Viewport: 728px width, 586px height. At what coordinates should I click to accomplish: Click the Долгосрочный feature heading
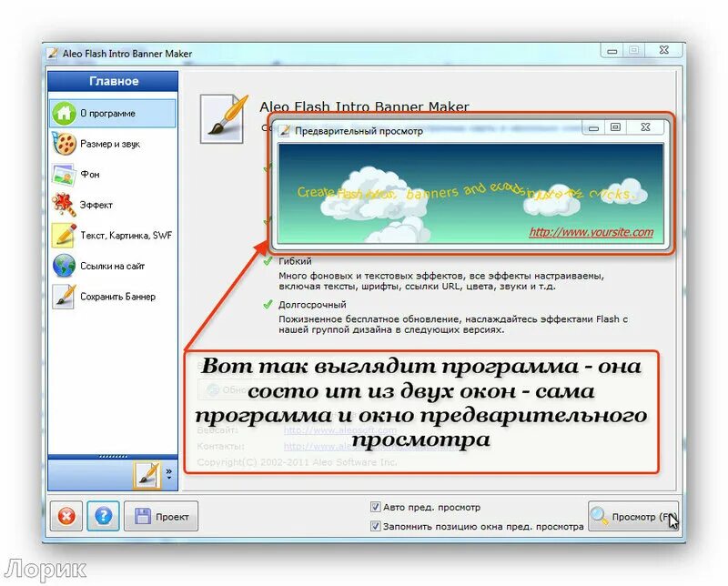[312, 305]
